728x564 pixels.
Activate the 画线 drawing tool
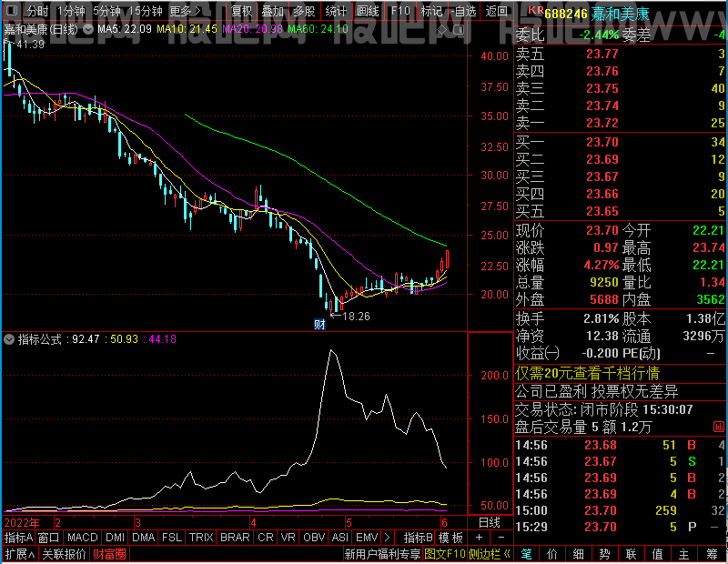tap(368, 11)
